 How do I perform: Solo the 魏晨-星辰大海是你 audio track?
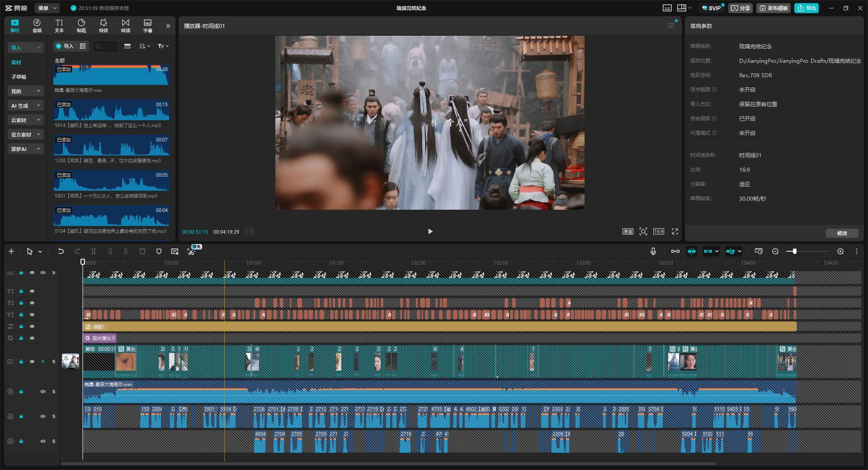pos(54,391)
